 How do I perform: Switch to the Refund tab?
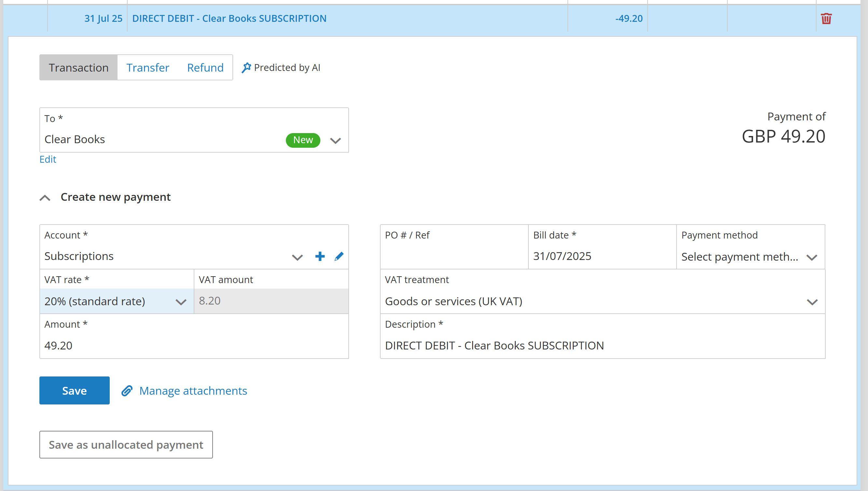click(x=205, y=68)
